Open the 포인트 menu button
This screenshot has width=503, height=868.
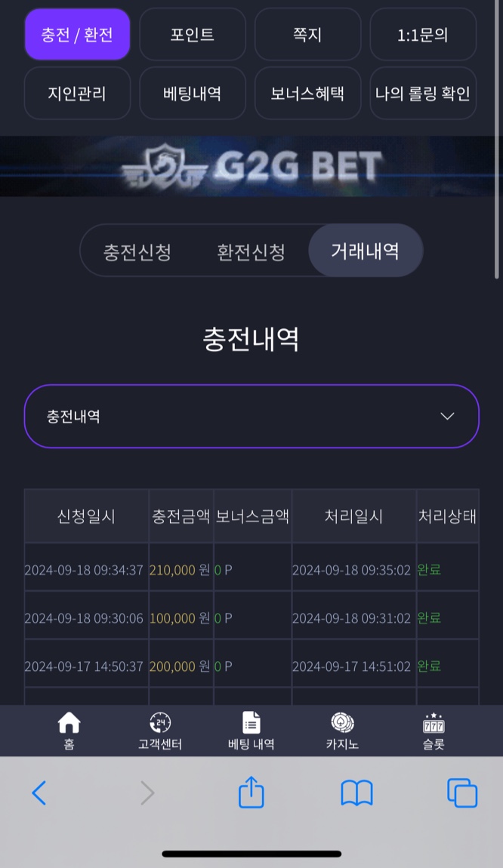pos(193,34)
